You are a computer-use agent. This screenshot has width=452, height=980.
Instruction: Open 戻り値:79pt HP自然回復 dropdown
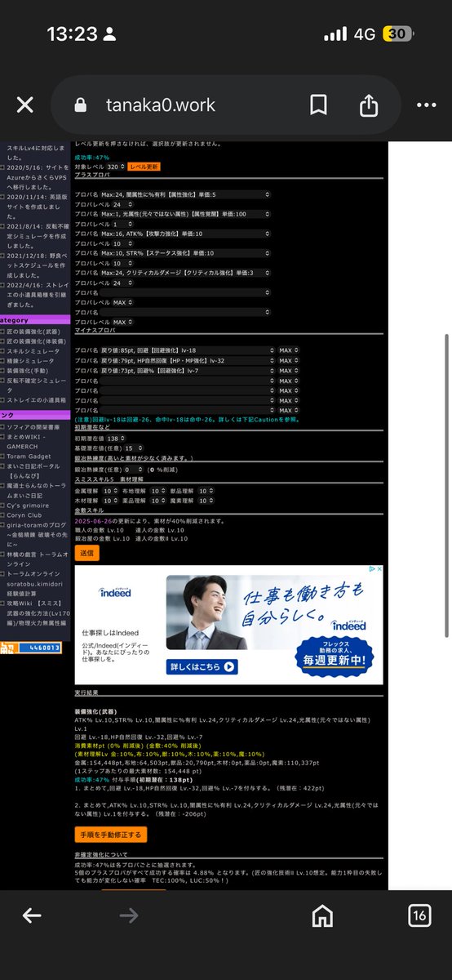[x=187, y=360]
